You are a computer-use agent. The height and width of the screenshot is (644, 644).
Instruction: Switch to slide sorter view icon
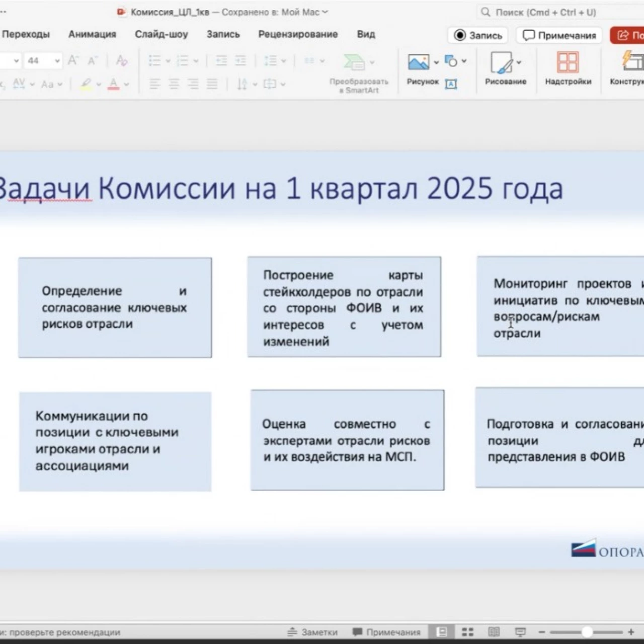(468, 632)
